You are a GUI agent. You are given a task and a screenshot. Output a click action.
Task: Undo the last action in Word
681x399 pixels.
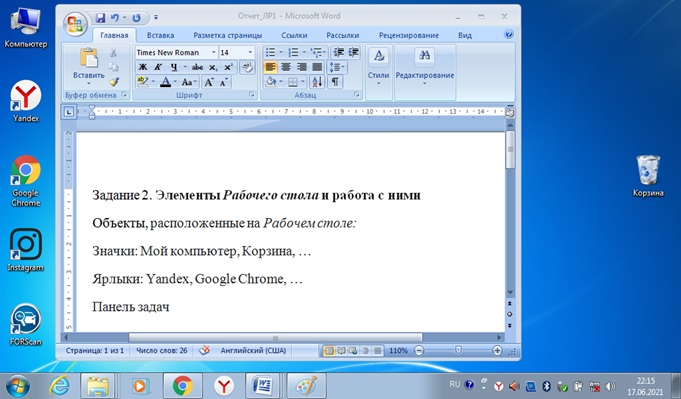click(115, 18)
